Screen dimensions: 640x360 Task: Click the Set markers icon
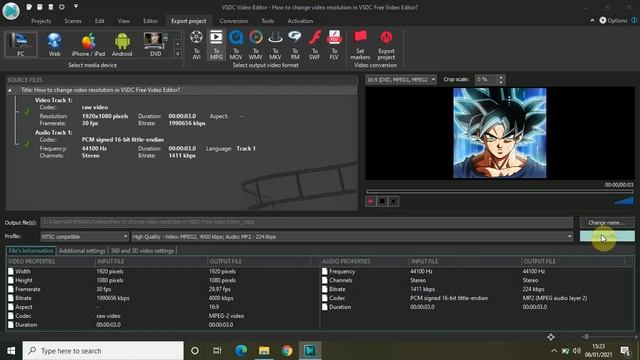[360, 45]
